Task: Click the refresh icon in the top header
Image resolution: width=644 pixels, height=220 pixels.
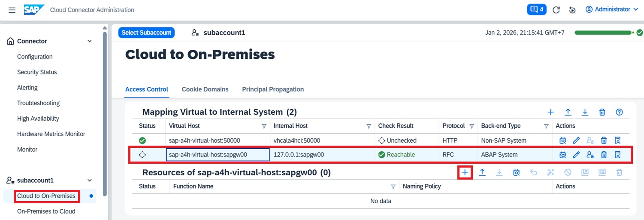Action: (556, 10)
